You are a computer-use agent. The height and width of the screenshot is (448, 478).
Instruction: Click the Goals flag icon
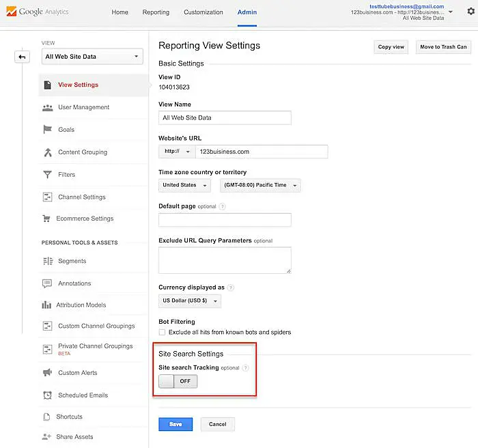(47, 130)
